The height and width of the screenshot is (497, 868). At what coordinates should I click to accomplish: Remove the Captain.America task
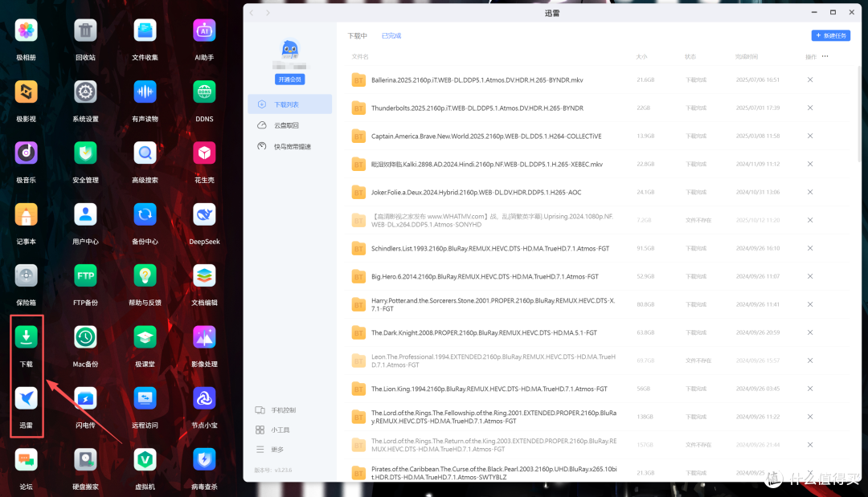(810, 136)
